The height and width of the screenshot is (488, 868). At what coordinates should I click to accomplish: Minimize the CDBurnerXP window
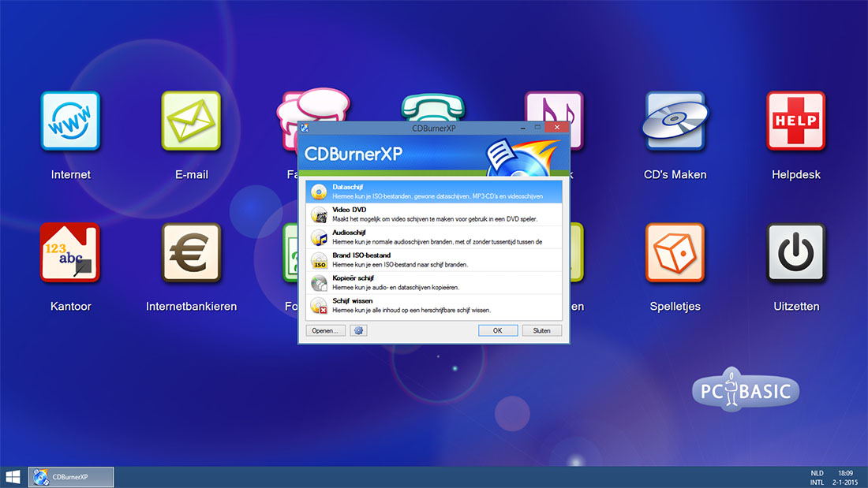(x=523, y=128)
